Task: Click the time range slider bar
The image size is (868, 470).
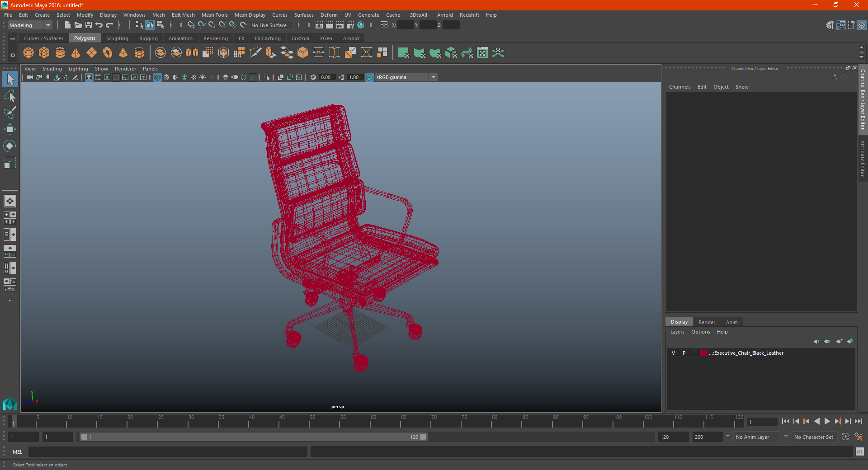Action: (253, 437)
